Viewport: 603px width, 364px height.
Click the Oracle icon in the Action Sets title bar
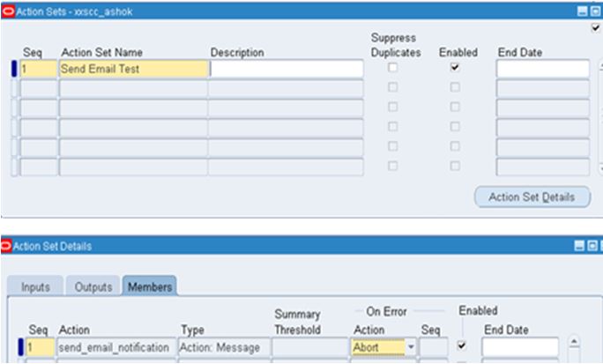pyautogui.click(x=8, y=11)
